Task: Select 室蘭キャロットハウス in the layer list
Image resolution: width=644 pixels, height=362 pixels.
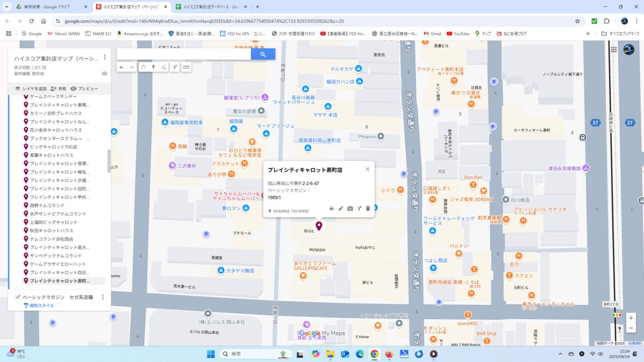Action: (52, 155)
